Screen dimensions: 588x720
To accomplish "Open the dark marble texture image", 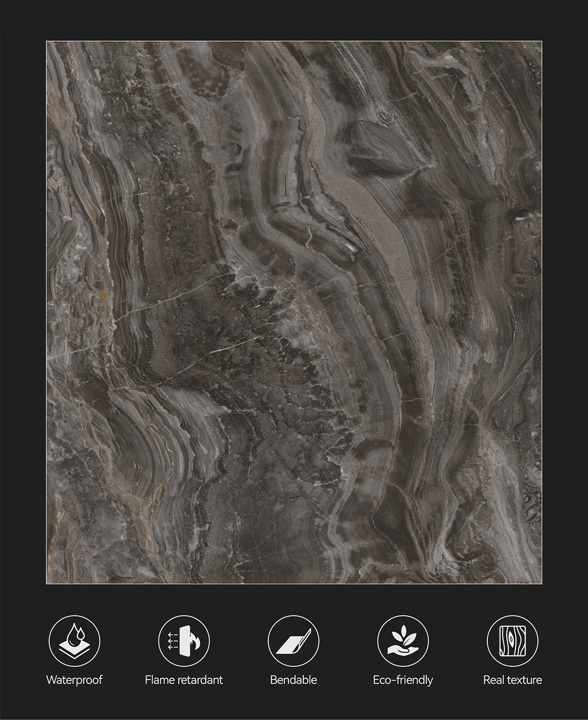I will 294,312.
